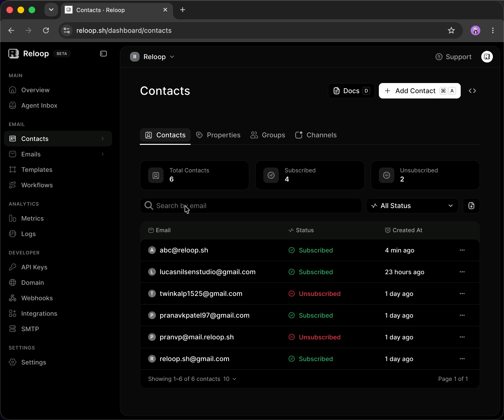Select the Contacts tab
Image resolution: width=504 pixels, height=420 pixels.
click(165, 135)
